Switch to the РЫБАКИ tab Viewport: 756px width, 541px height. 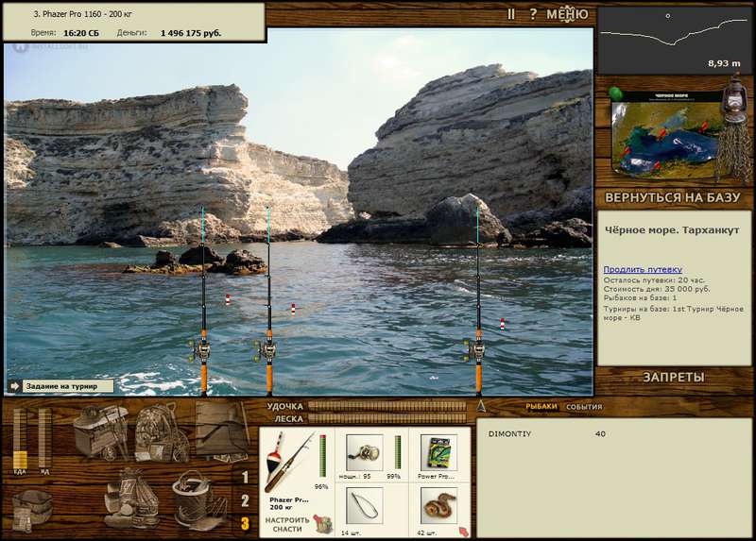pyautogui.click(x=541, y=407)
